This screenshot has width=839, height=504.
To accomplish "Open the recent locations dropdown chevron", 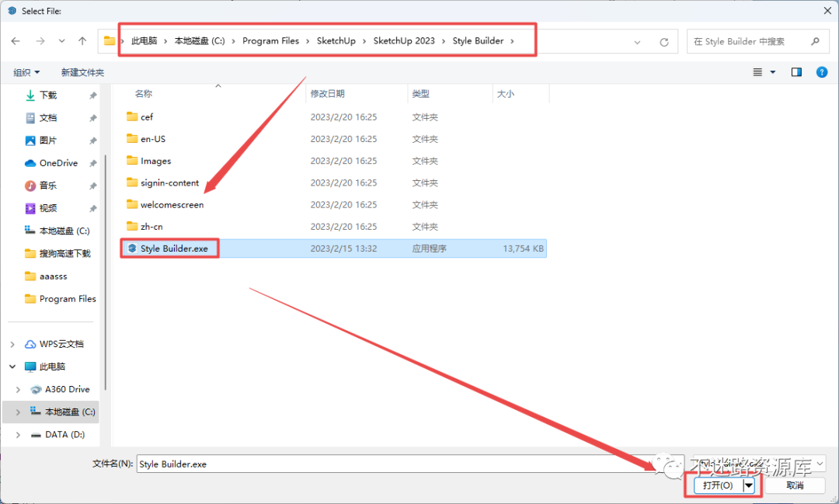I will click(x=62, y=41).
